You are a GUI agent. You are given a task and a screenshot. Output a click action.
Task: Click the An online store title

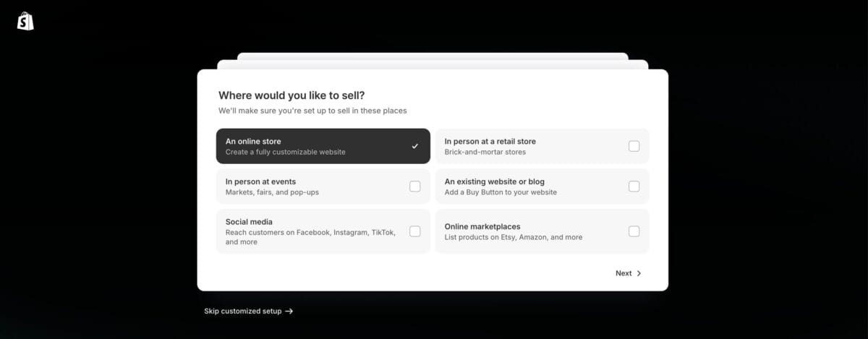[253, 142]
